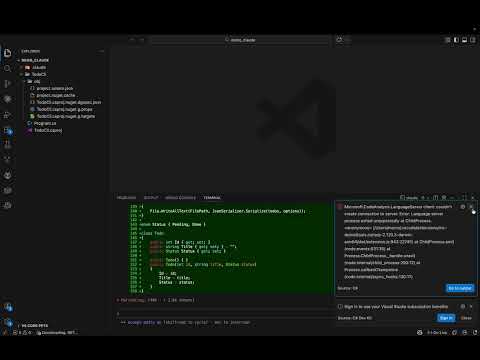Open the remote indicator in status bar
Image resolution: width=480 pixels, height=360 pixels.
pyautogui.click(x=5, y=333)
